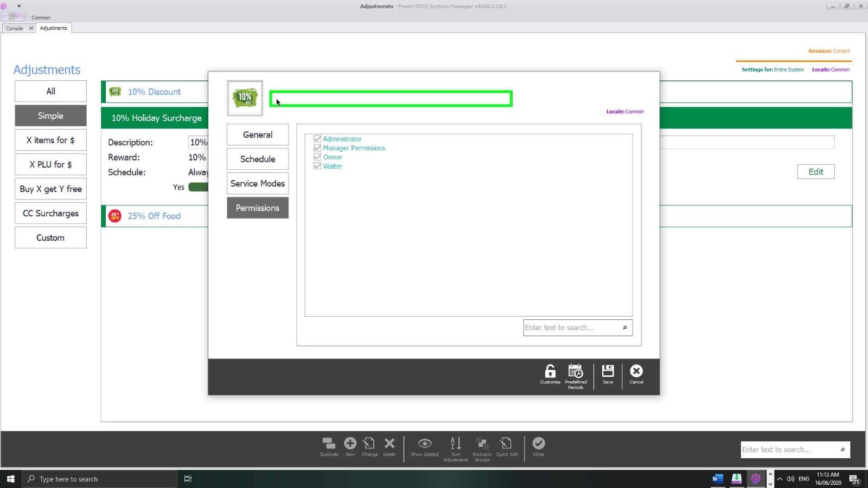This screenshot has width=868, height=488.
Task: Open the Service Modes section
Action: tap(258, 183)
